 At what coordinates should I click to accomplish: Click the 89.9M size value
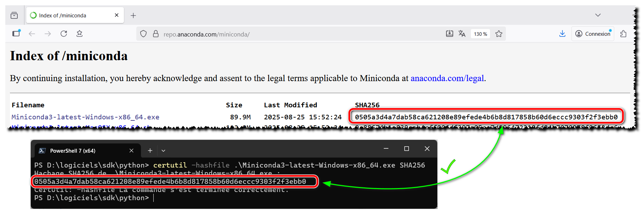pos(240,117)
